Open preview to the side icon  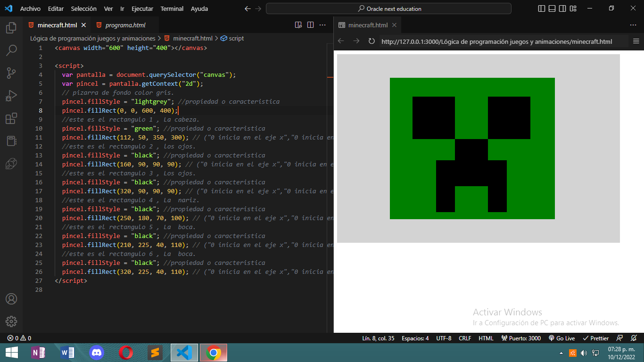pos(298,25)
